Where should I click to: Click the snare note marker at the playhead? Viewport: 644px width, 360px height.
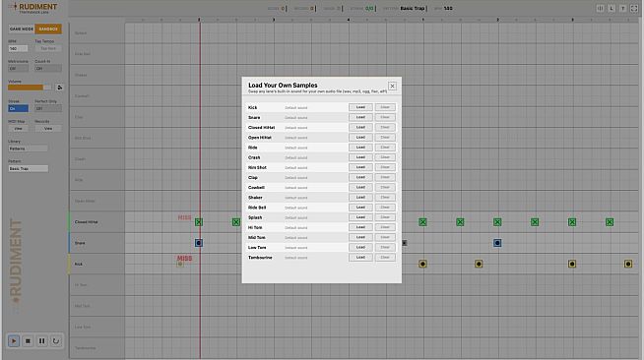(x=199, y=243)
